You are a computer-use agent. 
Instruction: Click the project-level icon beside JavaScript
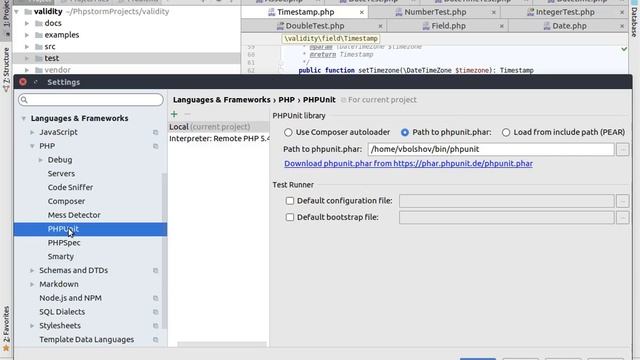tap(156, 132)
